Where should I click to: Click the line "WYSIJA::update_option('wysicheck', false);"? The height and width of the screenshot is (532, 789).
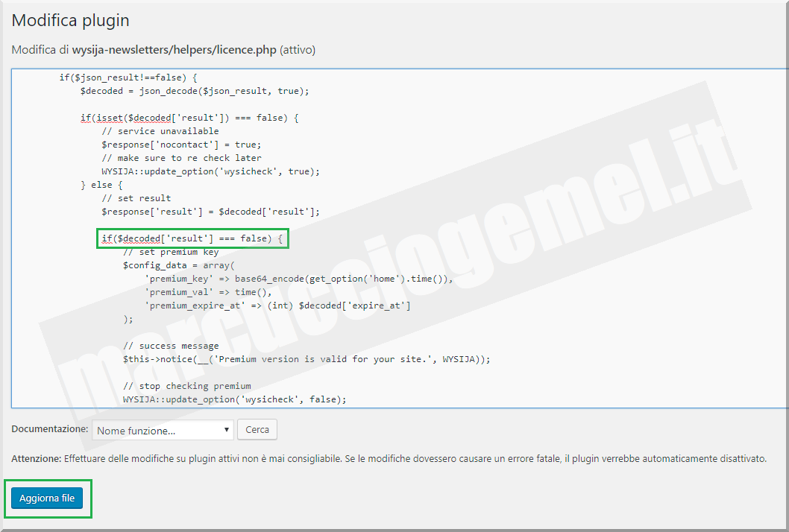(234, 399)
